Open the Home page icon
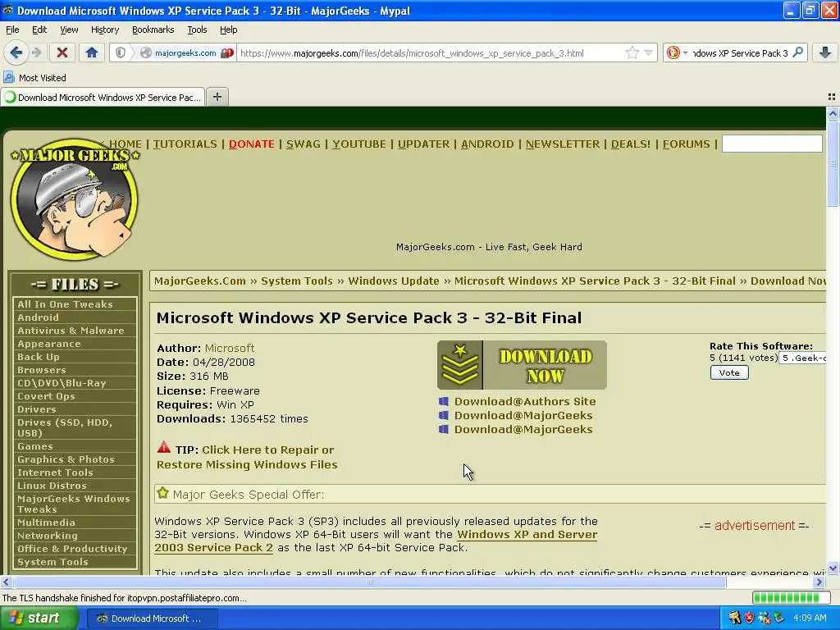 pyautogui.click(x=92, y=52)
